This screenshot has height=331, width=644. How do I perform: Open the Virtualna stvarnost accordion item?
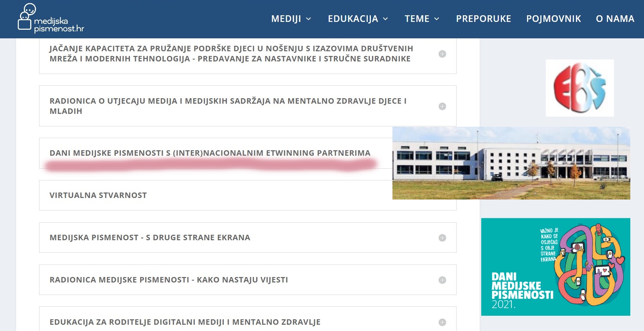point(98,195)
